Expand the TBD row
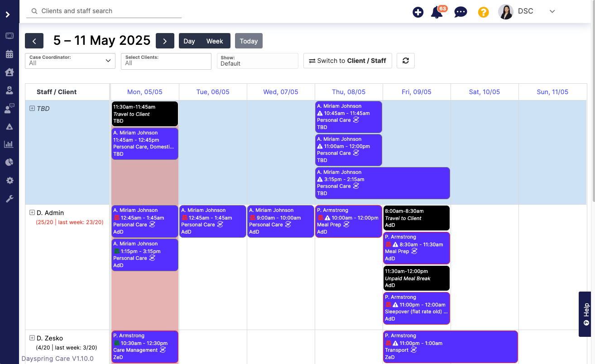The width and height of the screenshot is (595, 364). point(32,108)
